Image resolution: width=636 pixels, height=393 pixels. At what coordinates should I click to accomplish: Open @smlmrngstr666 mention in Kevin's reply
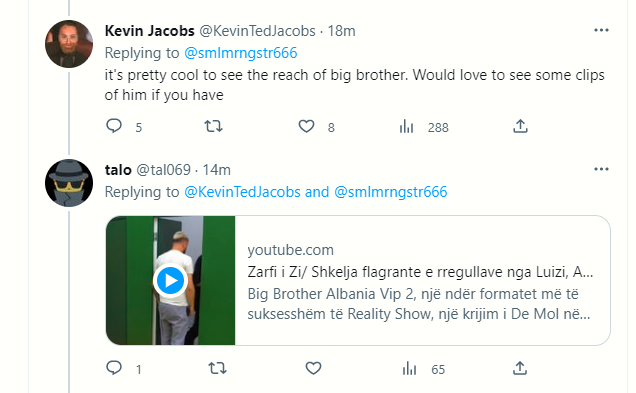tap(241, 53)
